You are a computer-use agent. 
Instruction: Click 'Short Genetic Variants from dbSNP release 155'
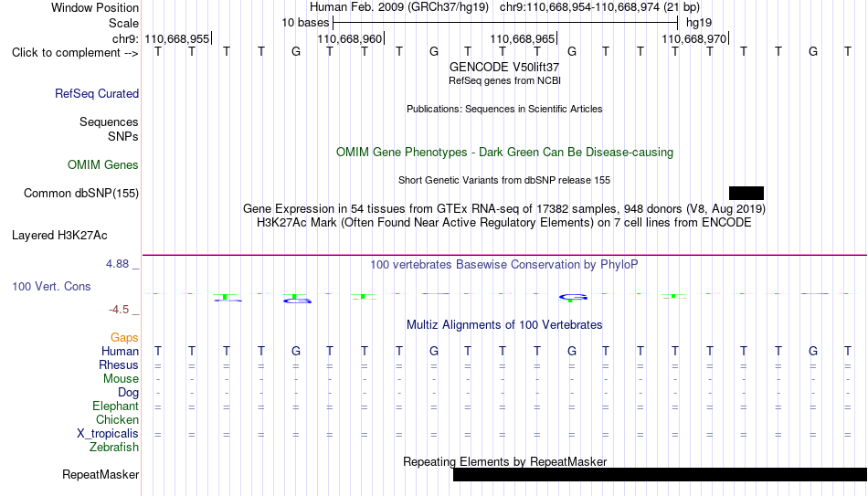coord(504,181)
